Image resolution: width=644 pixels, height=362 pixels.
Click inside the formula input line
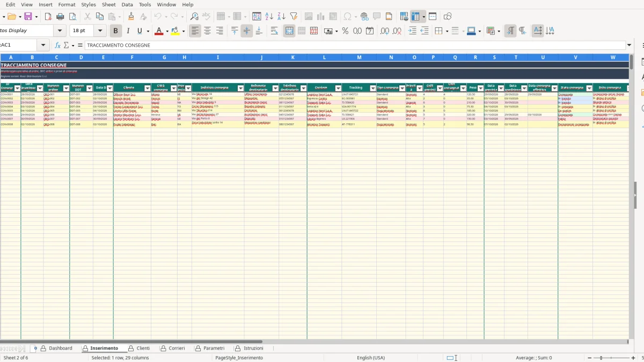pos(354,45)
